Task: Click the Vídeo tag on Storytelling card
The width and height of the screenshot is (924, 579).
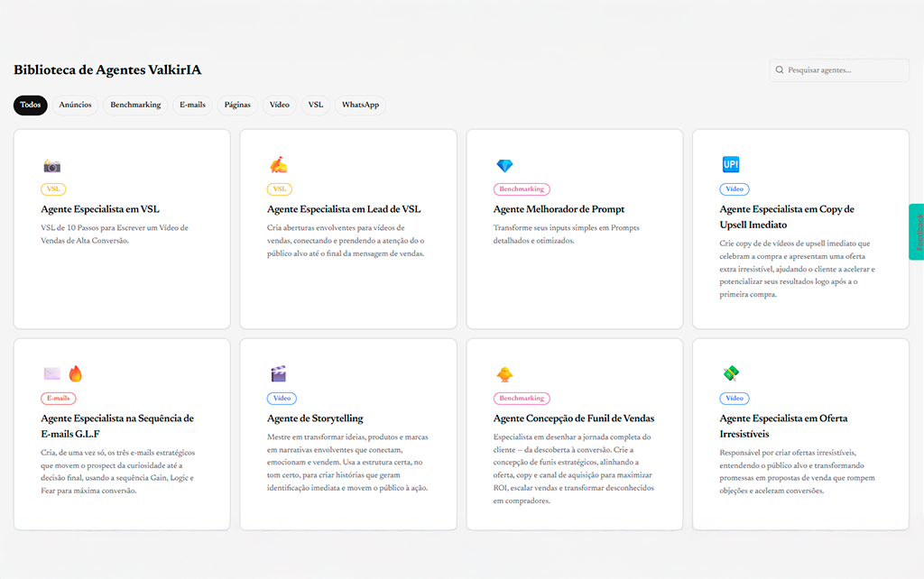Action: click(282, 398)
